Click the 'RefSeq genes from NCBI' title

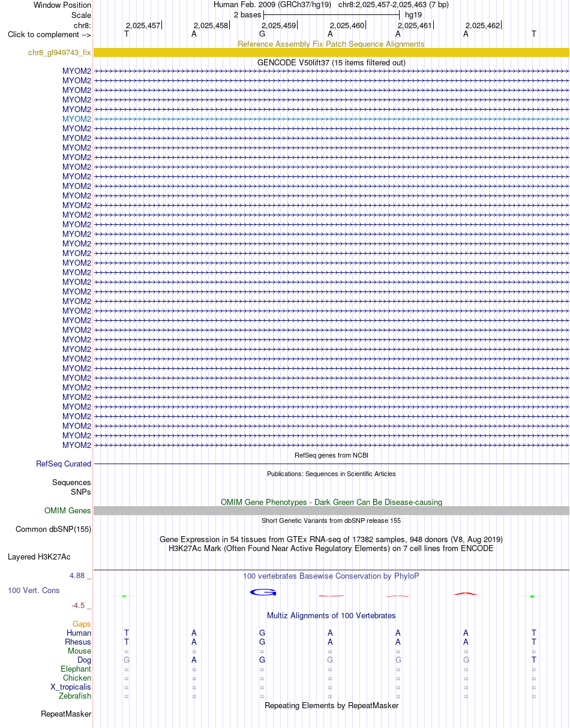pos(331,455)
